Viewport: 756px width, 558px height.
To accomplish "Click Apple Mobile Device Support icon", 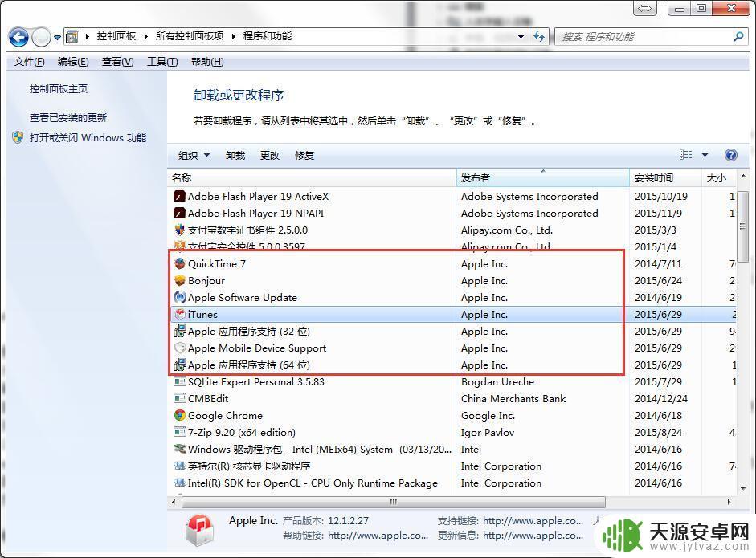I will 179,348.
